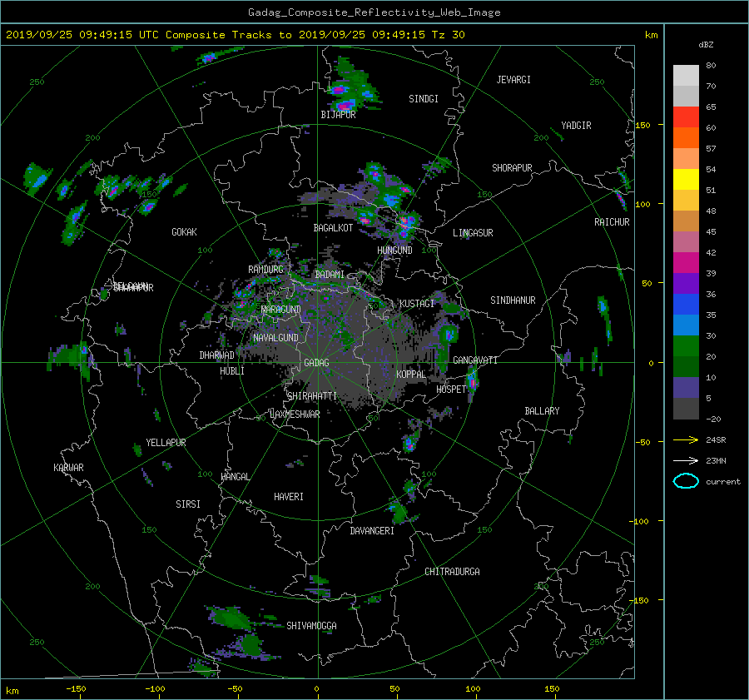Click the NARAGUND label

[x=281, y=310]
